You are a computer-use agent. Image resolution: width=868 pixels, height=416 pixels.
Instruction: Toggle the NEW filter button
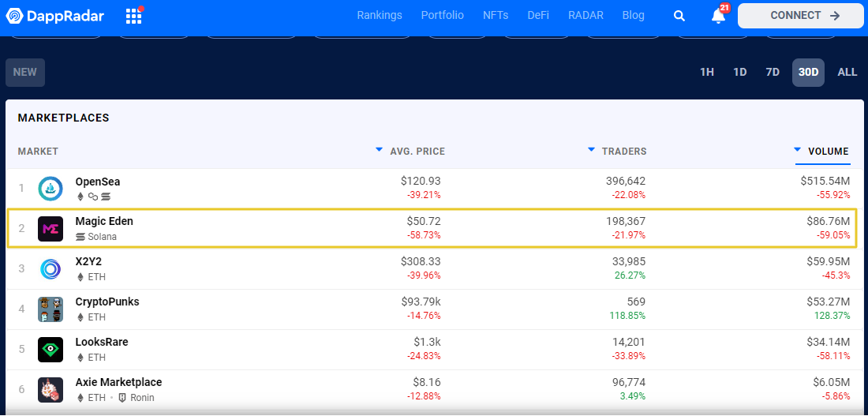tap(25, 72)
